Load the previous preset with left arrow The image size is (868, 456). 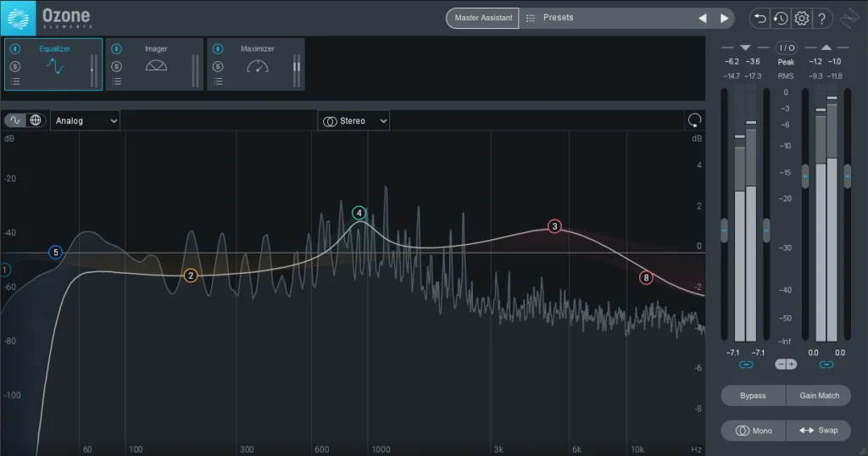pyautogui.click(x=703, y=19)
